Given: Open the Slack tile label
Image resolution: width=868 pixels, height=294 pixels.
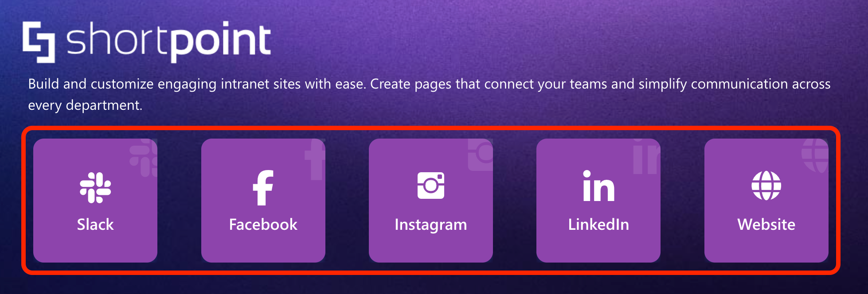Looking at the screenshot, I should pyautogui.click(x=95, y=224).
